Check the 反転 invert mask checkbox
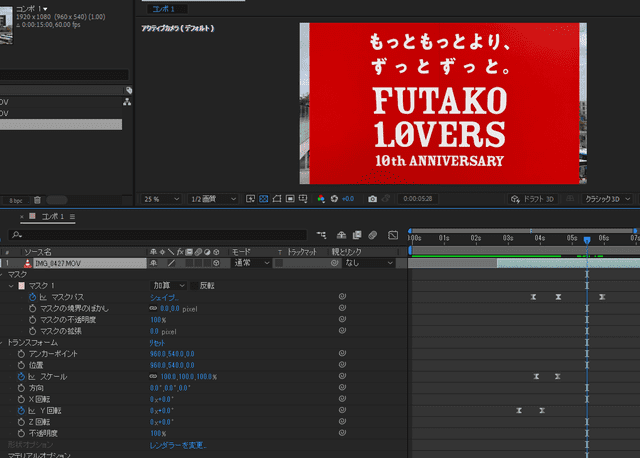Image resolution: width=640 pixels, height=458 pixels. pos(194,286)
